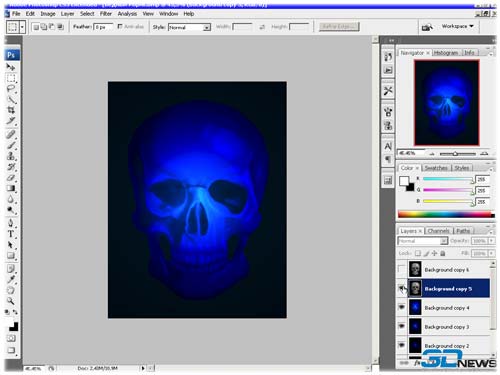Switch to the Channels tab

(438, 231)
